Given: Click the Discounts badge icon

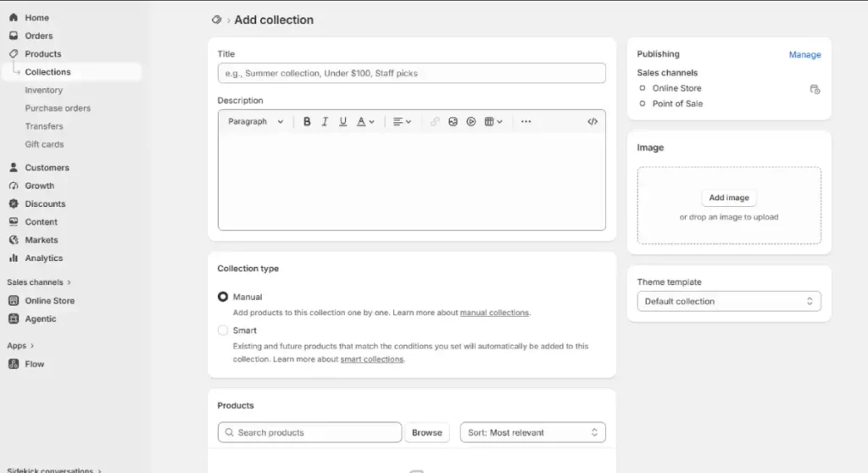Looking at the screenshot, I should pos(14,203).
